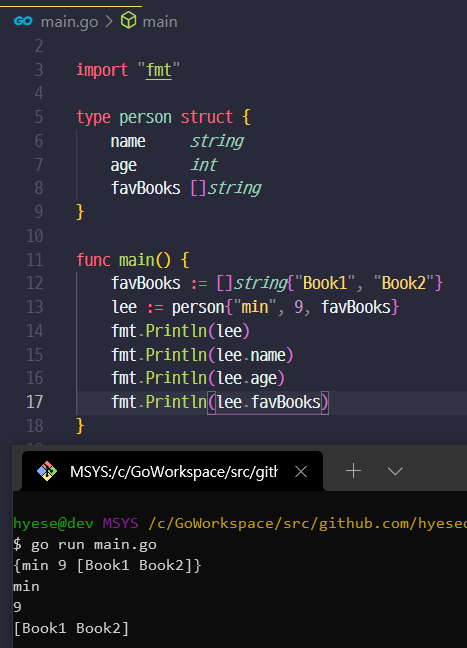Select the main symbol breadcrumb

point(160,21)
